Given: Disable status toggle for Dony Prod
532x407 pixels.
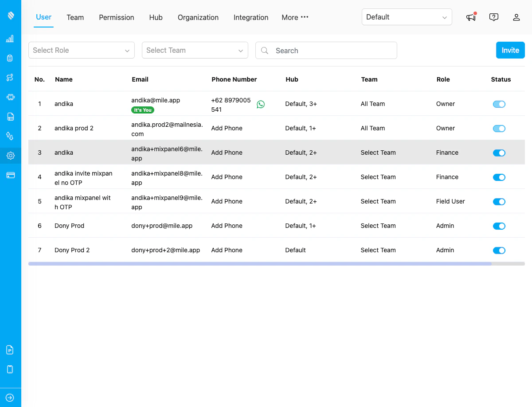Looking at the screenshot, I should point(499,226).
